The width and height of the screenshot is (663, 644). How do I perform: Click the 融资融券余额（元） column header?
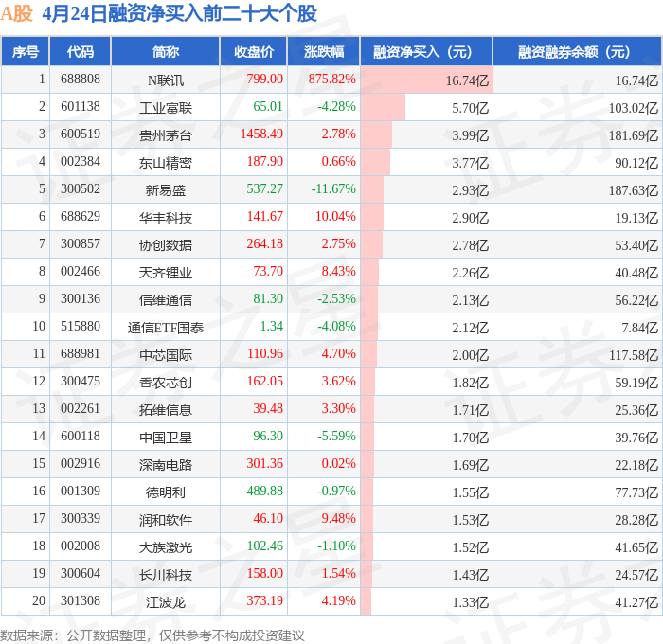click(577, 51)
